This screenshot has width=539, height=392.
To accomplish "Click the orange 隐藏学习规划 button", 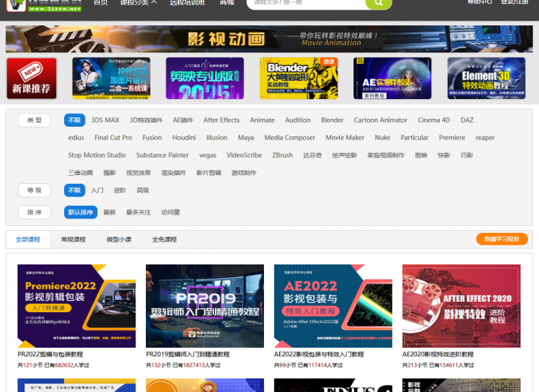I will [502, 239].
